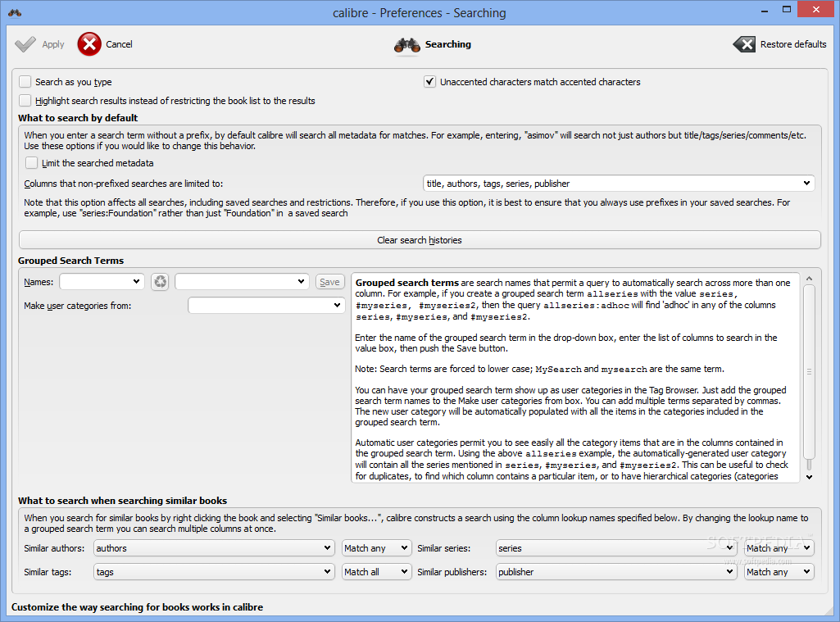This screenshot has height=622, width=840.
Task: Click 'What to search by default' heading
Action: click(x=78, y=118)
